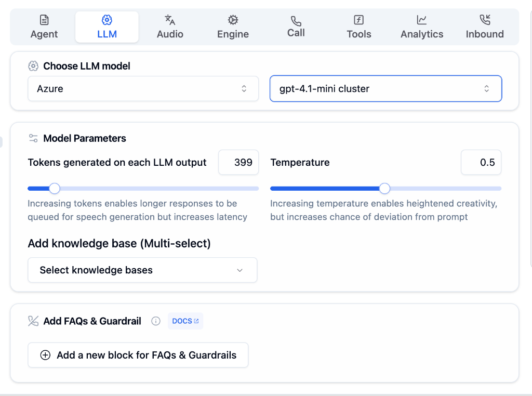Add a new block for FAQs & Guardrails
This screenshot has height=396, width=532.
pyautogui.click(x=138, y=355)
